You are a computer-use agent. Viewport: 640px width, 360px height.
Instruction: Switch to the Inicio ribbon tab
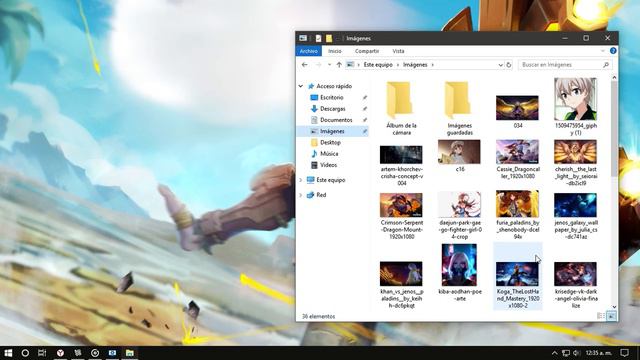335,51
